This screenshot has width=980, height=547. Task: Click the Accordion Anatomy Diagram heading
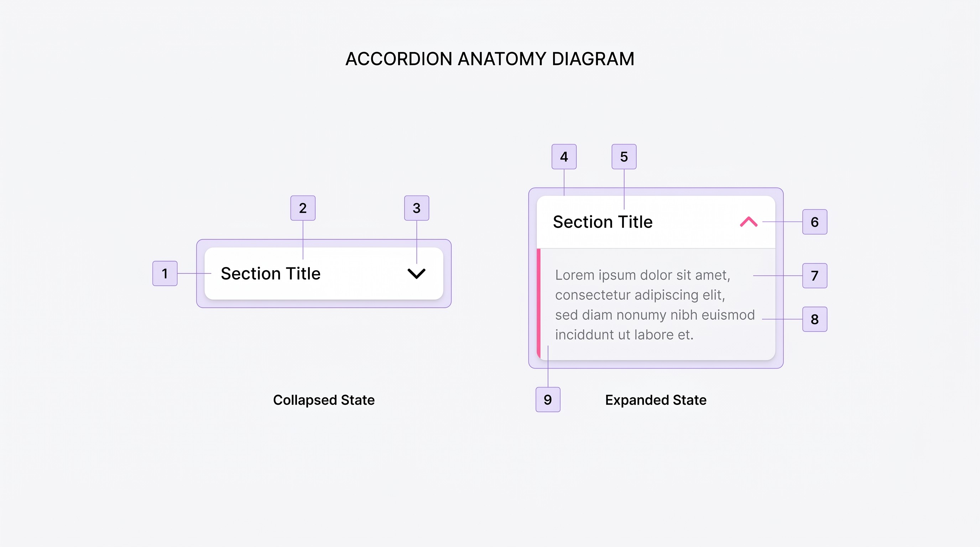(x=490, y=59)
